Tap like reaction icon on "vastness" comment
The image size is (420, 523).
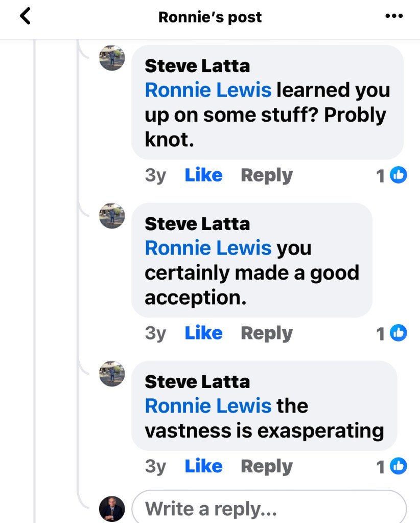tap(398, 466)
